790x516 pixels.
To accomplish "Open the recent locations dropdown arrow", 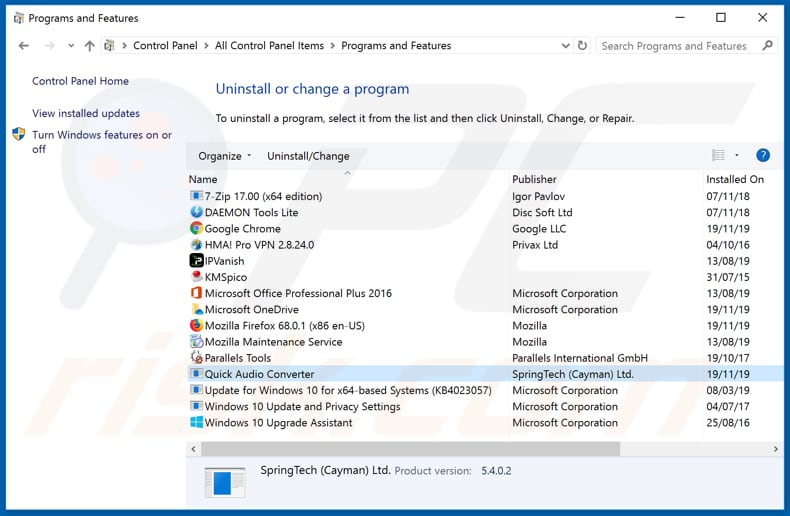I will (x=71, y=46).
